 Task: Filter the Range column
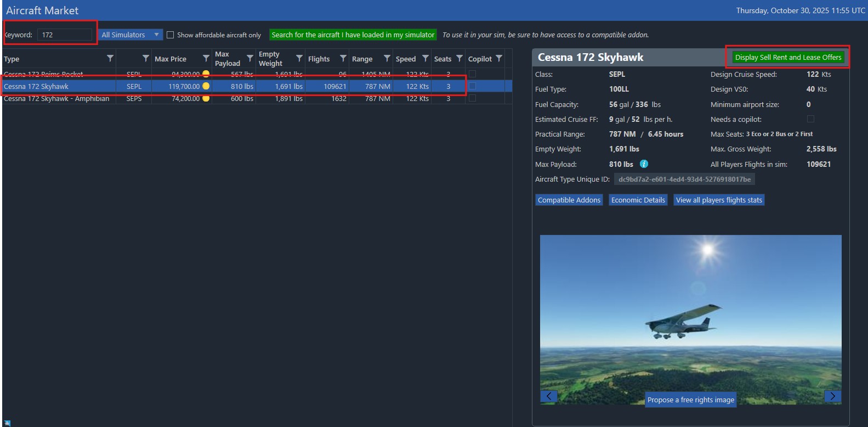pyautogui.click(x=387, y=58)
